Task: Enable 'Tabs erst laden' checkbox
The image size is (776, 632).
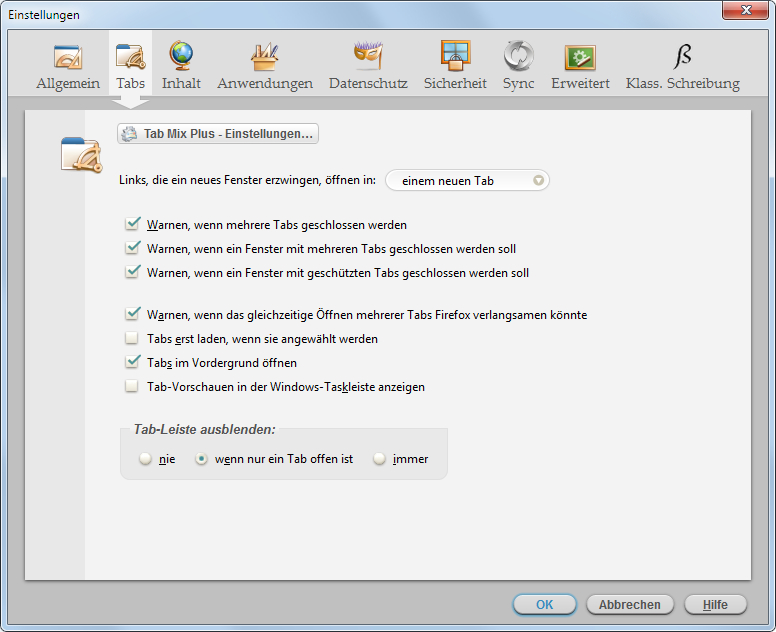Action: (x=132, y=339)
